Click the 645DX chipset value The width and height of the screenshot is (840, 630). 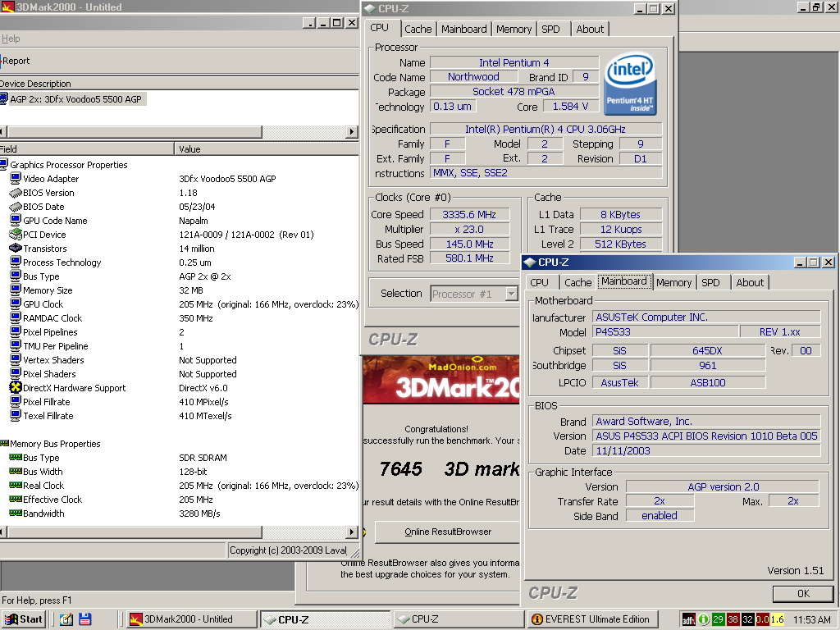[x=707, y=350]
